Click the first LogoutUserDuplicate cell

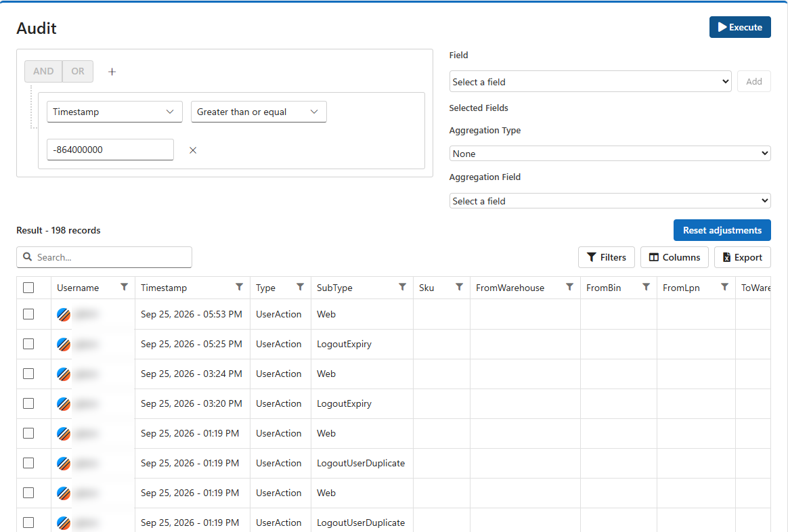(361, 463)
